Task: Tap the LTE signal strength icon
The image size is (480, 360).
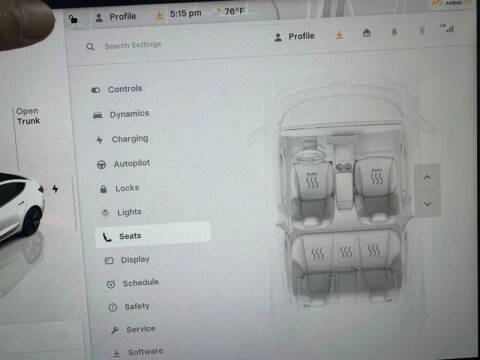Action: coord(447,28)
